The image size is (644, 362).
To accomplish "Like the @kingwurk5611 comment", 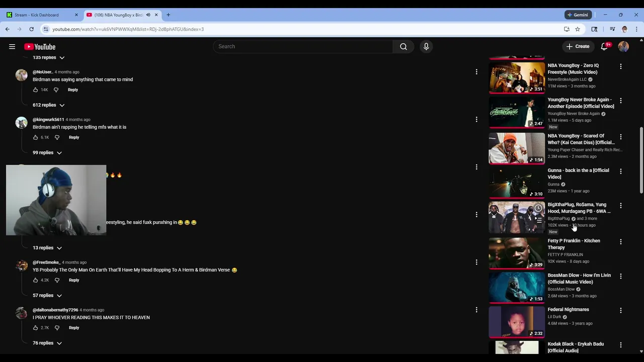I will click(35, 137).
